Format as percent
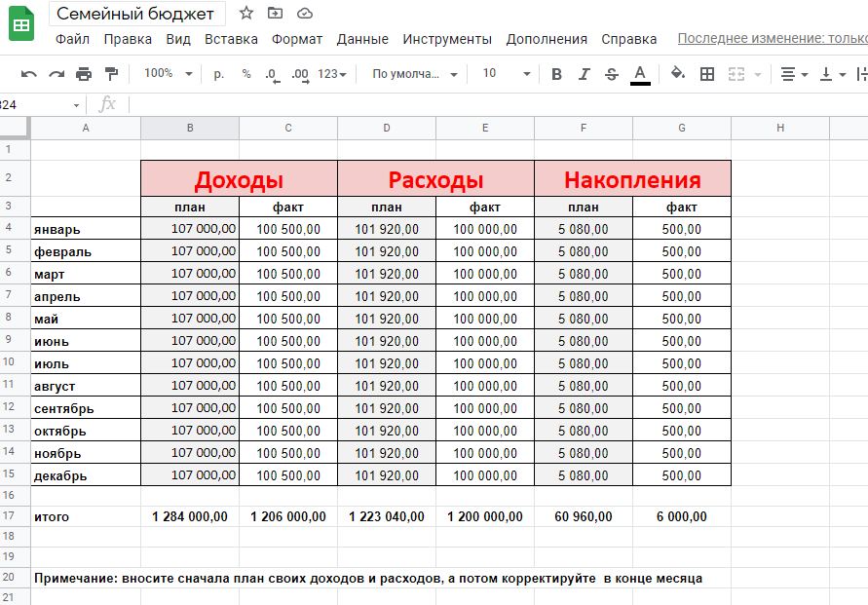Image resolution: width=868 pixels, height=605 pixels. [246, 74]
